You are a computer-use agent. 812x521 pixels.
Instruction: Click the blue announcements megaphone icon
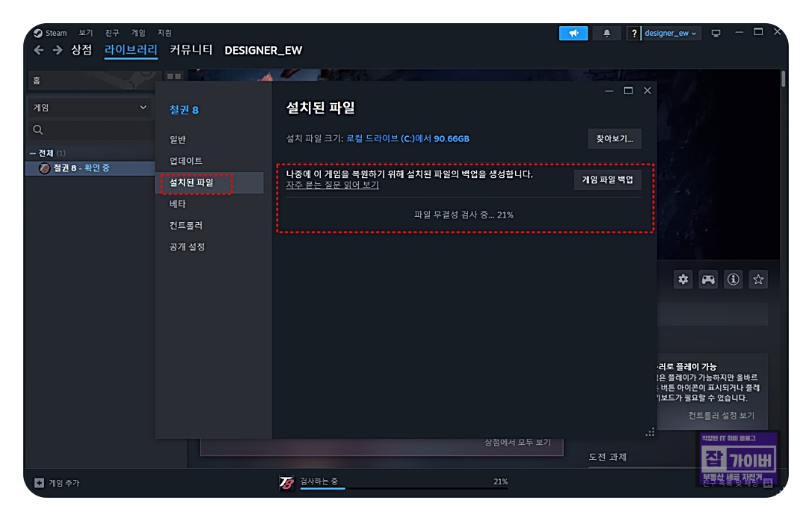coord(573,33)
